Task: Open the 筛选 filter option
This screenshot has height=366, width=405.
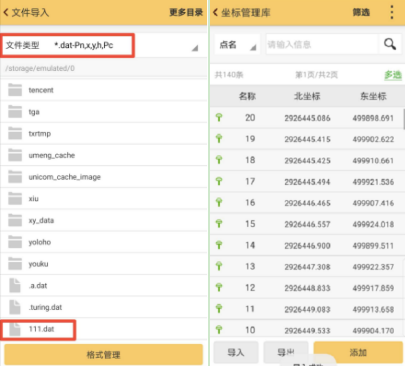Action: tap(361, 13)
